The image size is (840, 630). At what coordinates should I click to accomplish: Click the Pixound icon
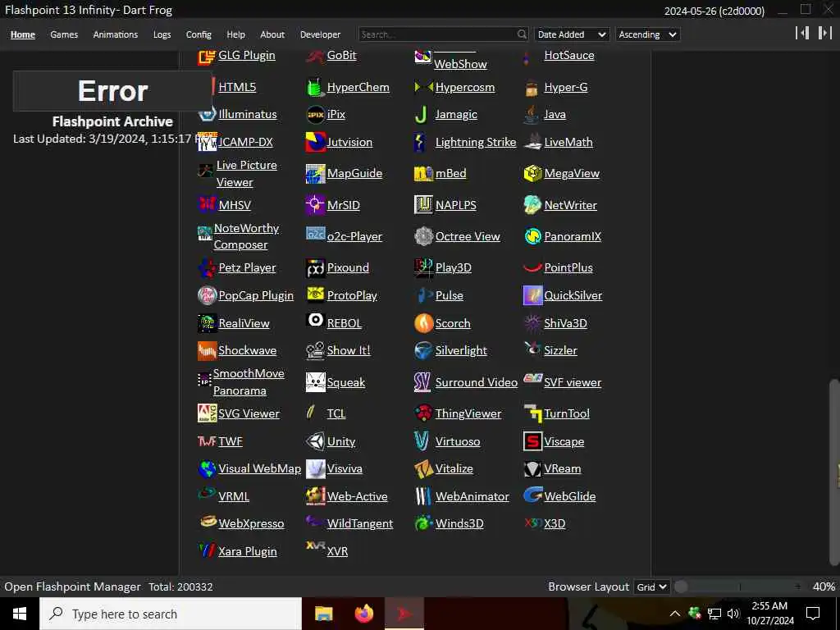click(x=316, y=268)
